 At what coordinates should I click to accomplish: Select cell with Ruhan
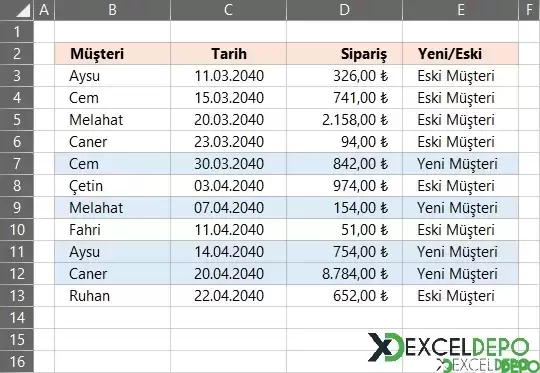click(x=112, y=296)
